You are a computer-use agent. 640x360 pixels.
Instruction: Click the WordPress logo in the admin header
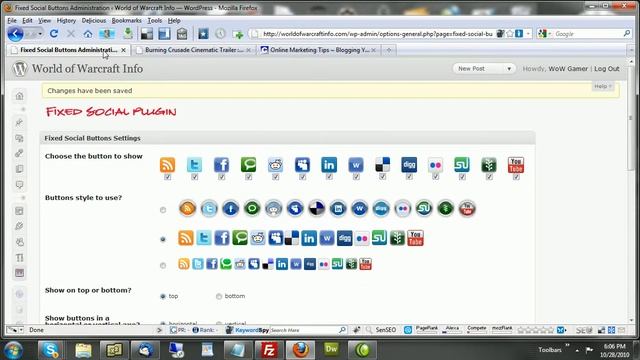pos(20,69)
